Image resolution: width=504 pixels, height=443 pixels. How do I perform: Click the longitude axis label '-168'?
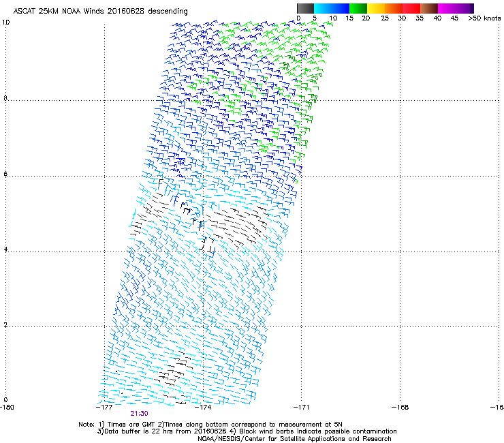[x=400, y=408]
